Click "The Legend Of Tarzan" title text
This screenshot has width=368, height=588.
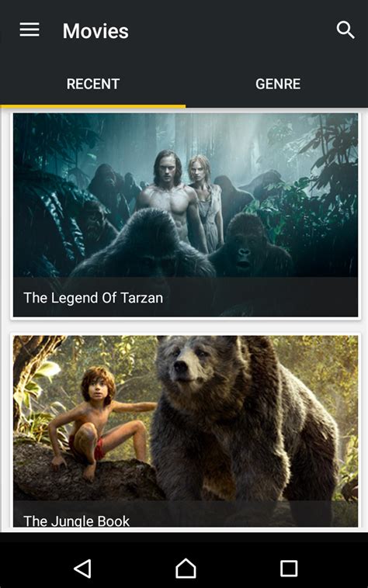click(x=93, y=298)
